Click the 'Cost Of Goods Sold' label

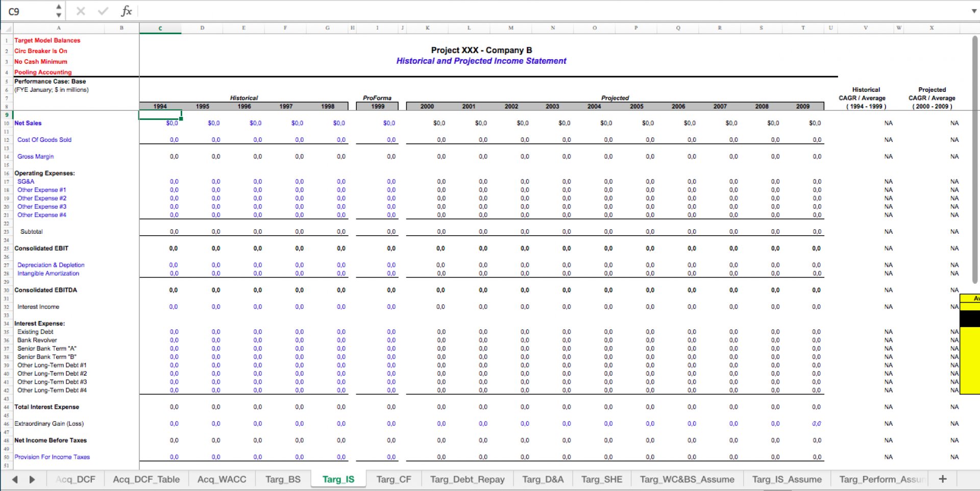coord(44,140)
